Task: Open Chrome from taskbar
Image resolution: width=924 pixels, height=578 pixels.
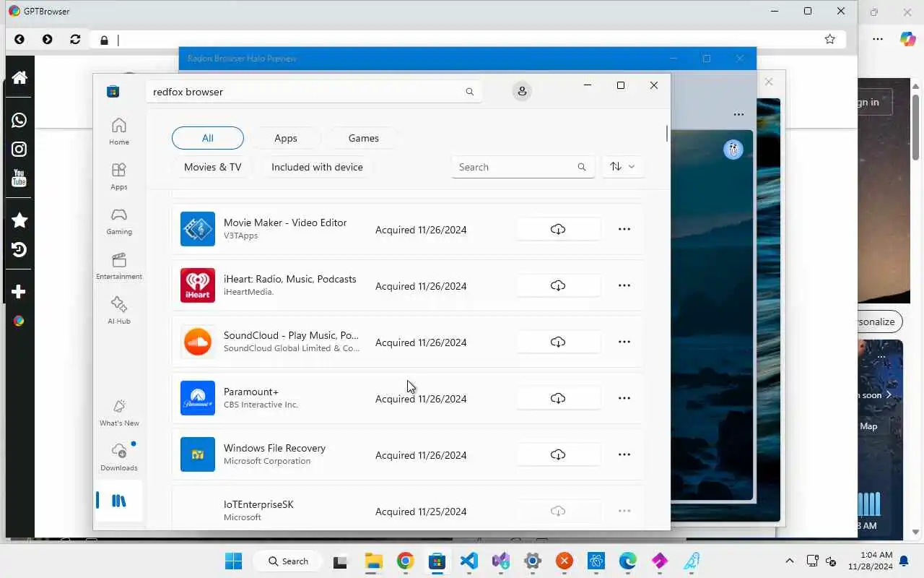Action: (x=405, y=561)
